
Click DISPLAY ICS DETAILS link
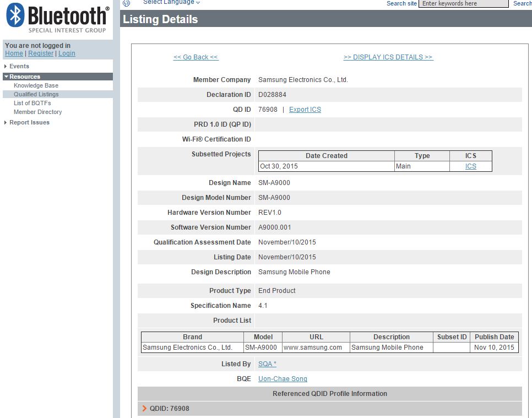point(388,57)
